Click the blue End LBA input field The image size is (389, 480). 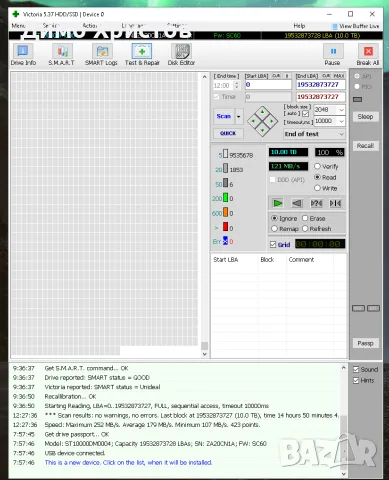(x=320, y=85)
